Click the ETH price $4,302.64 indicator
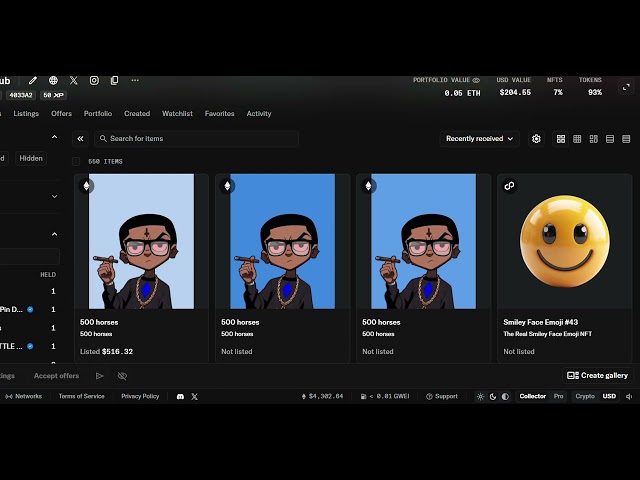The image size is (640, 480). [x=322, y=396]
